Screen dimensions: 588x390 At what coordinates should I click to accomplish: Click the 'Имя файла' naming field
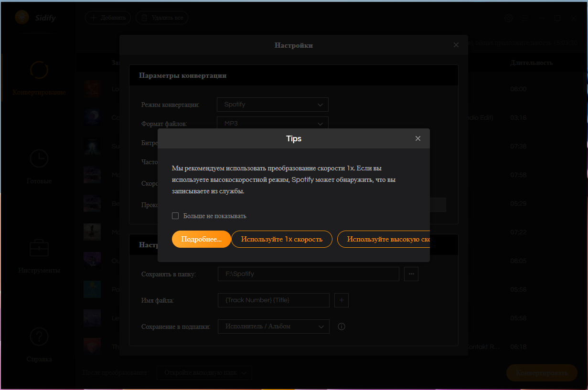(x=274, y=300)
